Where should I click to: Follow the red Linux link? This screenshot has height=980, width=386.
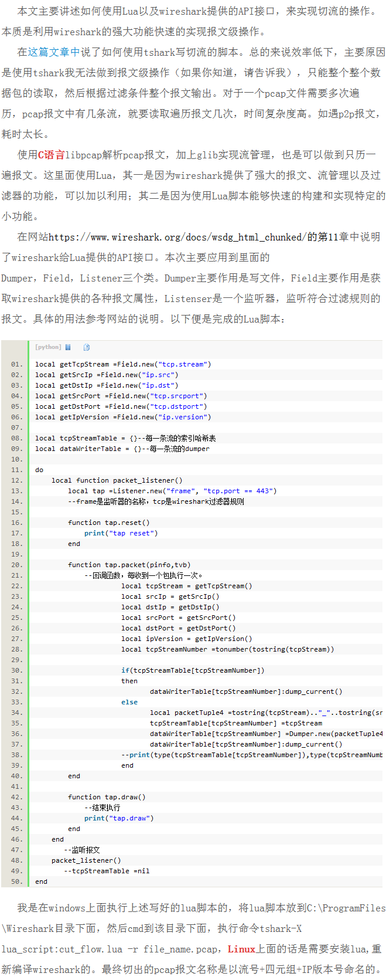coord(241,949)
